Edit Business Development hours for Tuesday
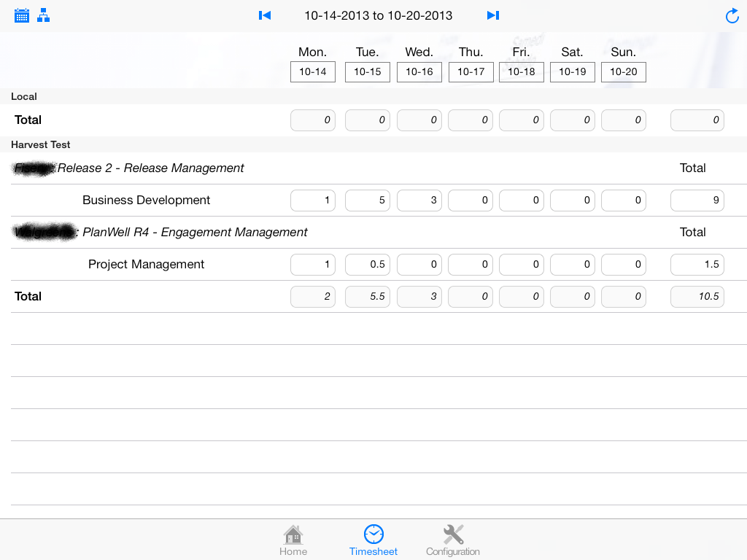This screenshot has width=747, height=560. point(368,201)
